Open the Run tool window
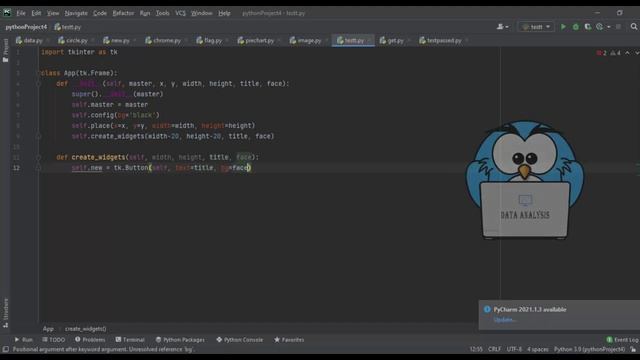 tap(23, 340)
